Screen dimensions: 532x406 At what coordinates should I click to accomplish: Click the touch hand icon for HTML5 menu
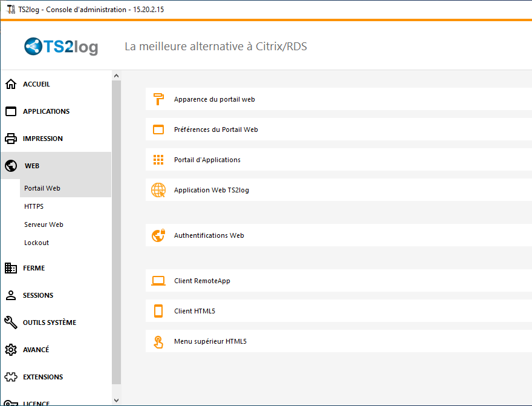tap(158, 342)
